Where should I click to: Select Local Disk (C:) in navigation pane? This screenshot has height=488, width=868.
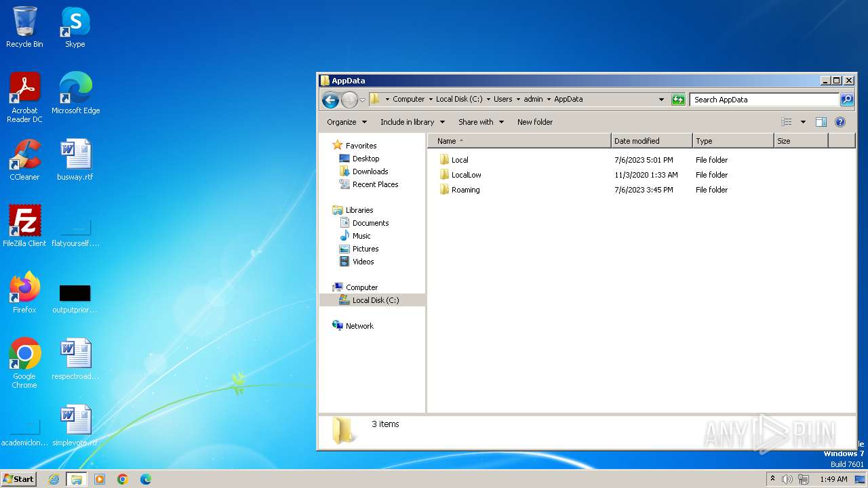tap(372, 300)
